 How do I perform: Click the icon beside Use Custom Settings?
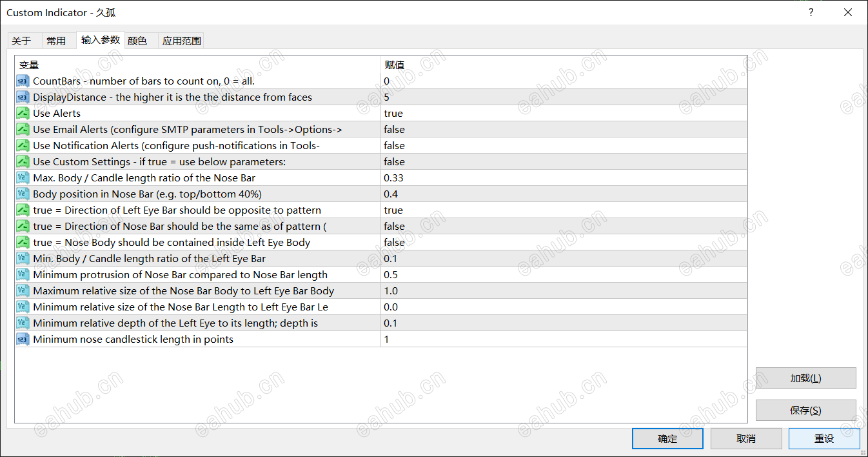(x=23, y=162)
